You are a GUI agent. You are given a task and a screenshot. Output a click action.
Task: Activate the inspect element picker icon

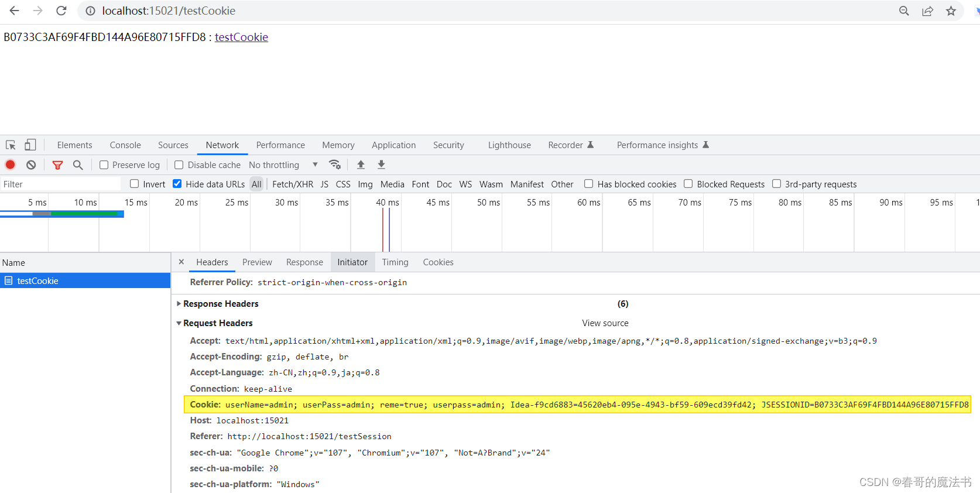click(11, 145)
